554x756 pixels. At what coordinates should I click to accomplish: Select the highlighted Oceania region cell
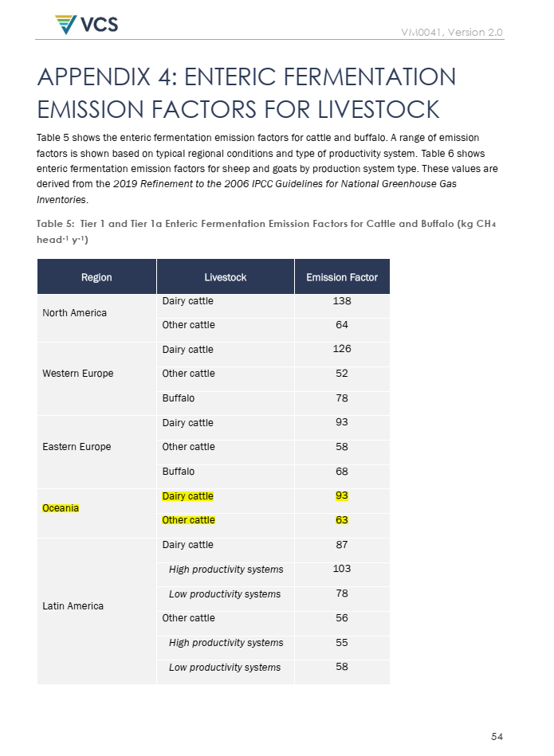(61, 508)
